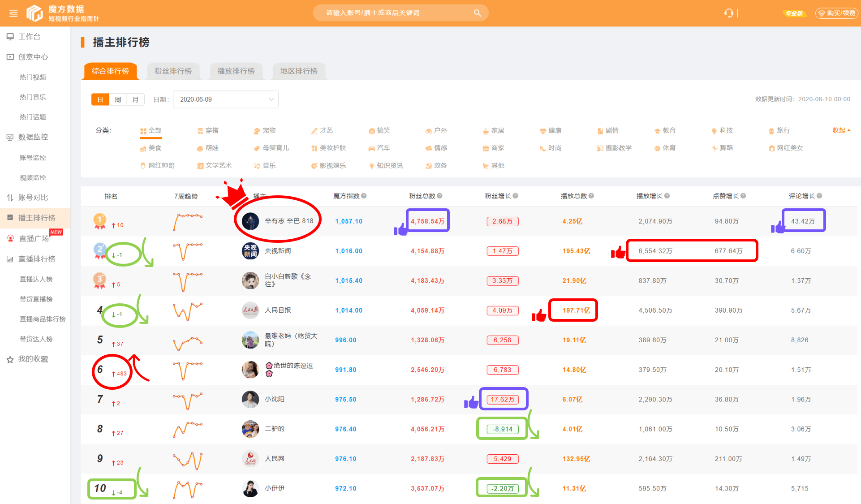The height and width of the screenshot is (504, 861).
Task: Open 带货达人榜 in the sidebar
Action: click(x=36, y=339)
